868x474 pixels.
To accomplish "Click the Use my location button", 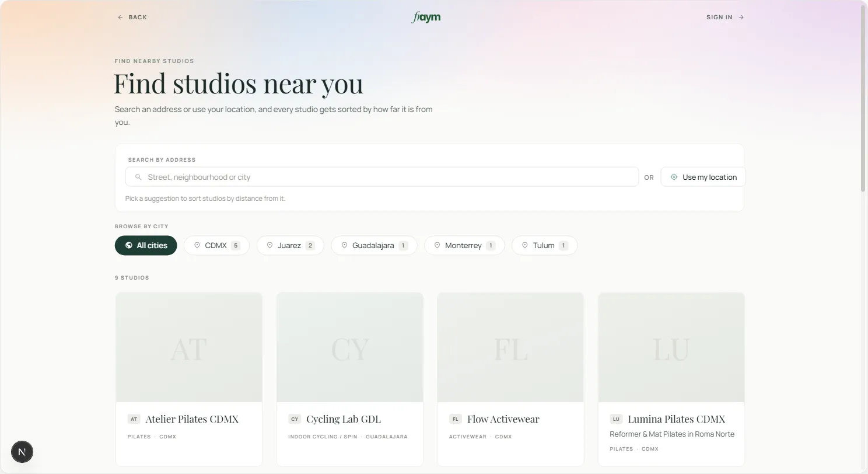I will (703, 177).
